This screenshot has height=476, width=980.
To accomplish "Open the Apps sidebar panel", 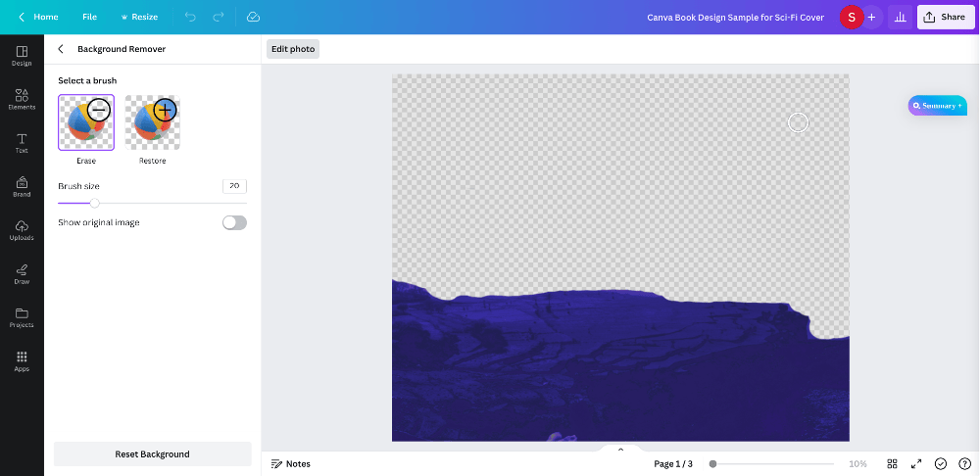I will point(22,361).
